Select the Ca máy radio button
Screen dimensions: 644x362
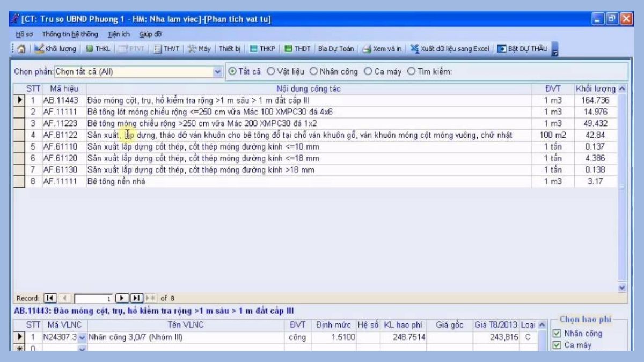(x=368, y=71)
